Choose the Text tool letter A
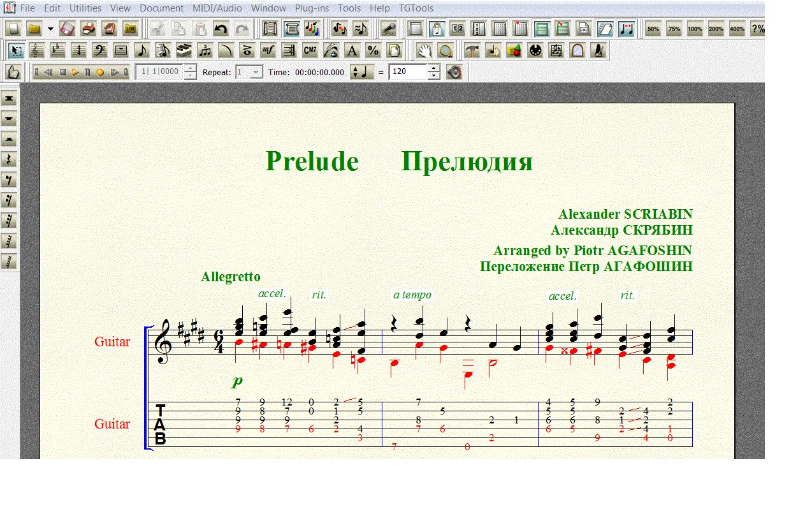 tap(351, 50)
